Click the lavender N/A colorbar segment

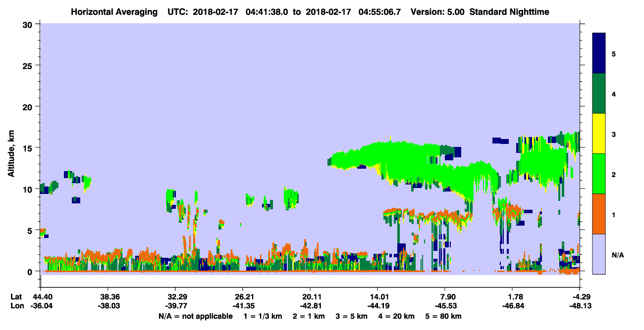pos(599,254)
